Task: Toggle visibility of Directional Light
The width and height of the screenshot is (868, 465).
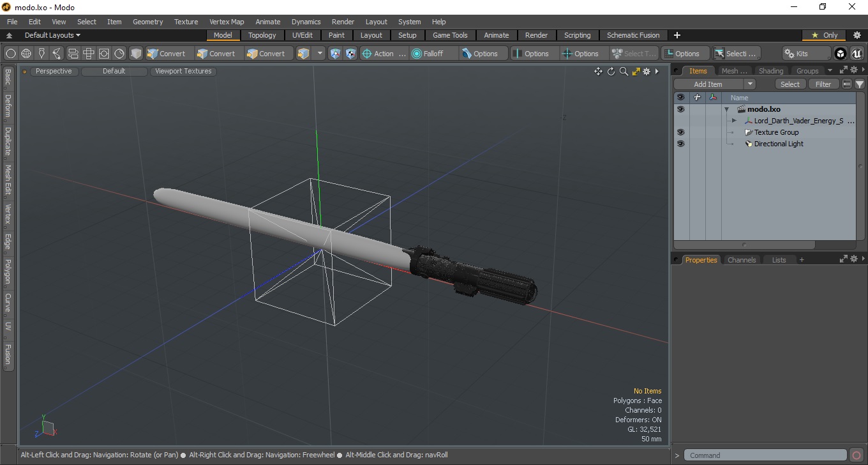Action: click(x=680, y=144)
